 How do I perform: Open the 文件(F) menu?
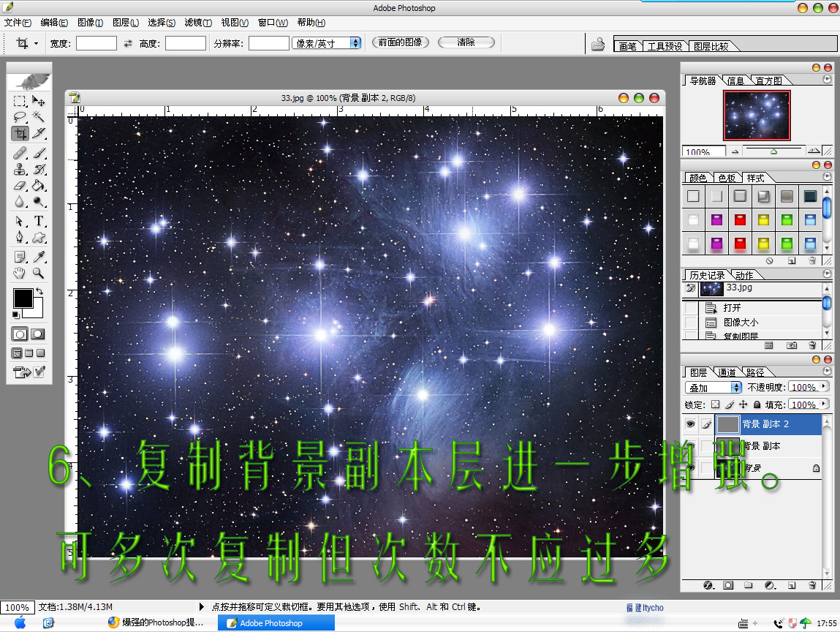[x=18, y=23]
